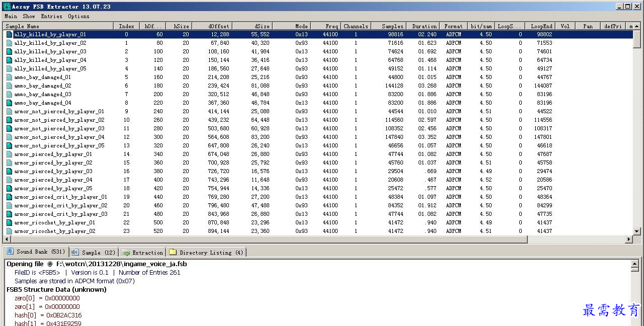Click the Directory Listing folder icon
This screenshot has height=326, width=644.
tap(173, 253)
